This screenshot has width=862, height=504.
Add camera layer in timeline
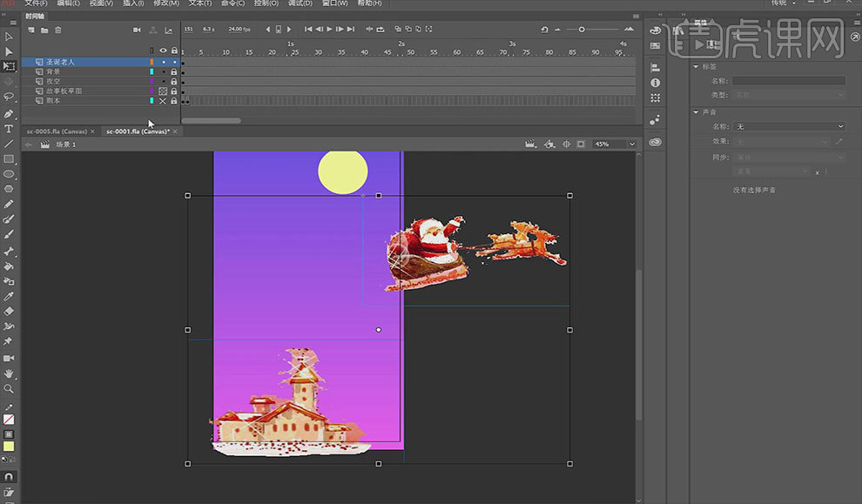[x=137, y=30]
